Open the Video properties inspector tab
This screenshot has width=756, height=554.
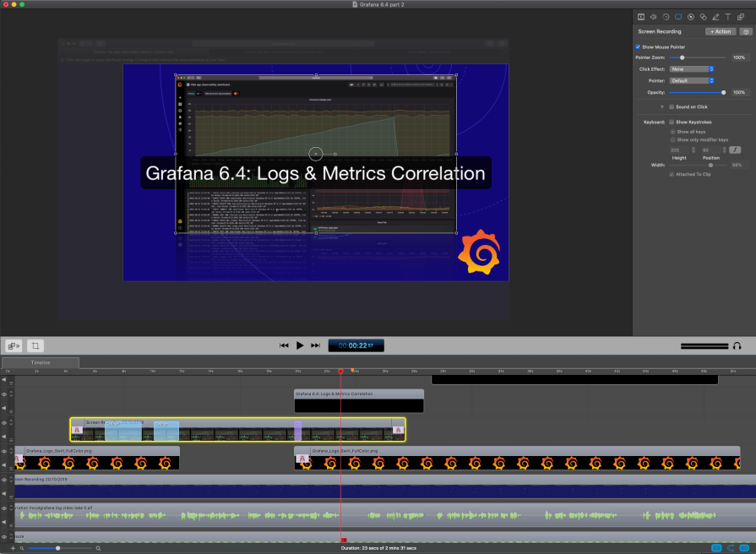pyautogui.click(x=641, y=17)
